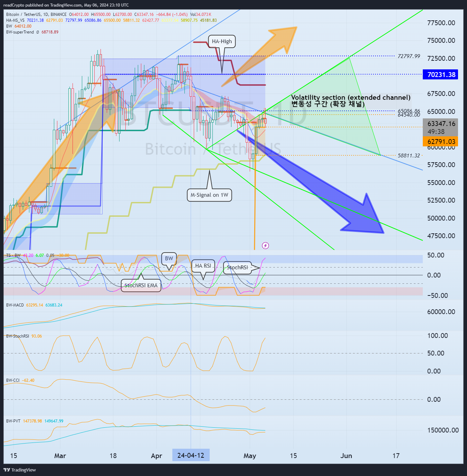Click the Apr label on time axis
The image size is (467, 476).
(156, 456)
